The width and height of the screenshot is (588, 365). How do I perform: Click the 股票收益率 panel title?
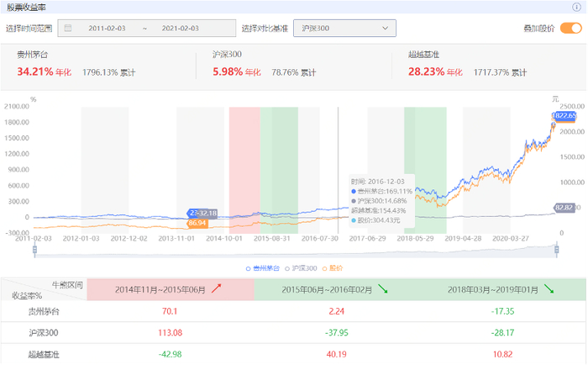(x=26, y=7)
